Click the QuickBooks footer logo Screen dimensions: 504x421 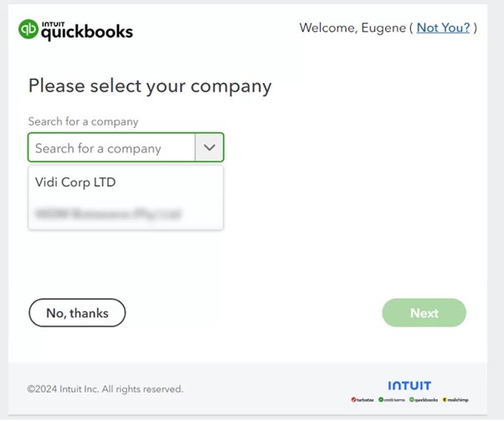(424, 400)
